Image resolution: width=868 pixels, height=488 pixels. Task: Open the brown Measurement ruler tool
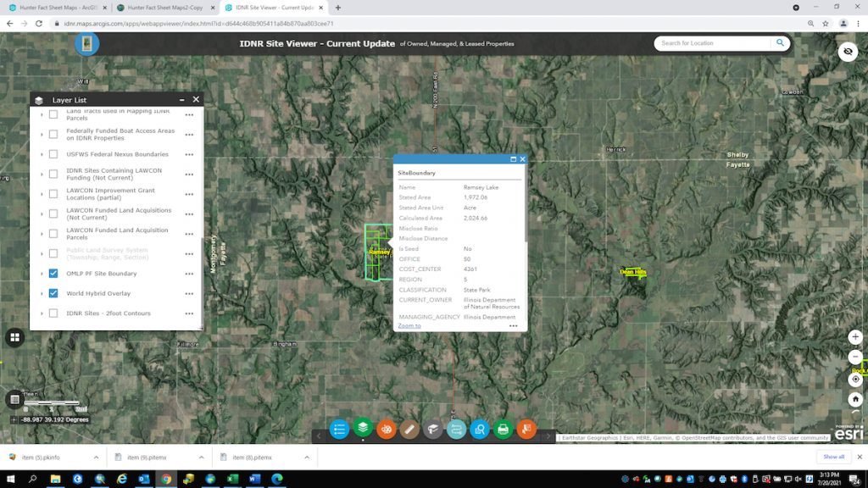coord(409,430)
